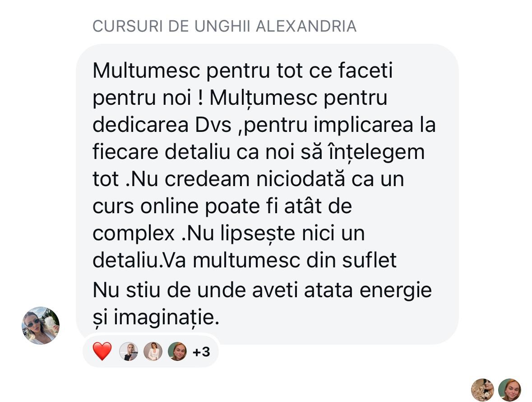Click the line 'fiecare detaliu ca noi să înțelegem'
This screenshot has height=402, width=532.
pos(259,152)
